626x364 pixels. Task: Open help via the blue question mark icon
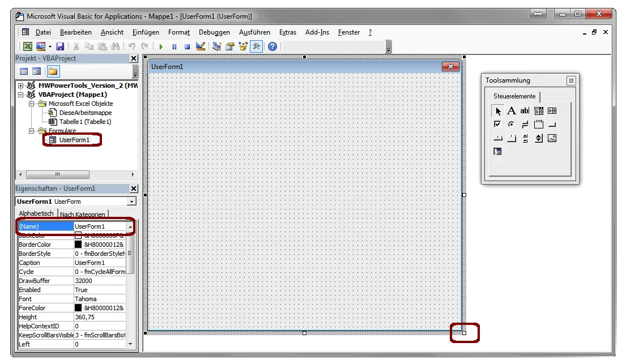(272, 46)
